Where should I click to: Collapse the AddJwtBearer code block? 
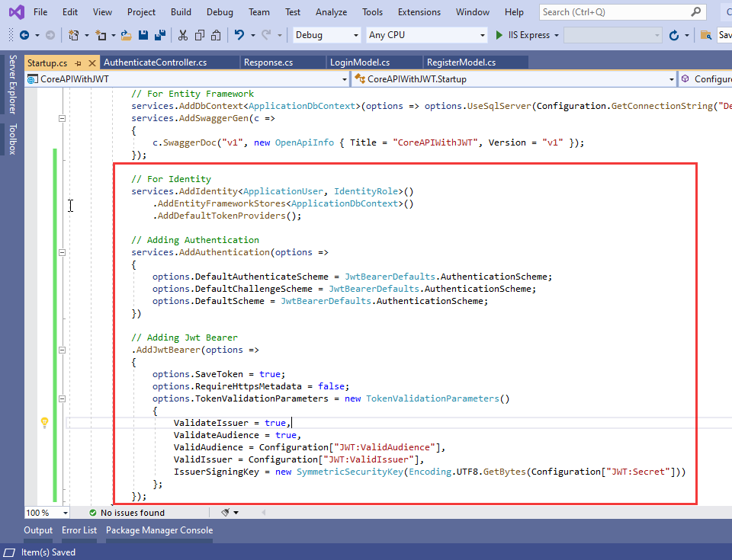coord(62,350)
